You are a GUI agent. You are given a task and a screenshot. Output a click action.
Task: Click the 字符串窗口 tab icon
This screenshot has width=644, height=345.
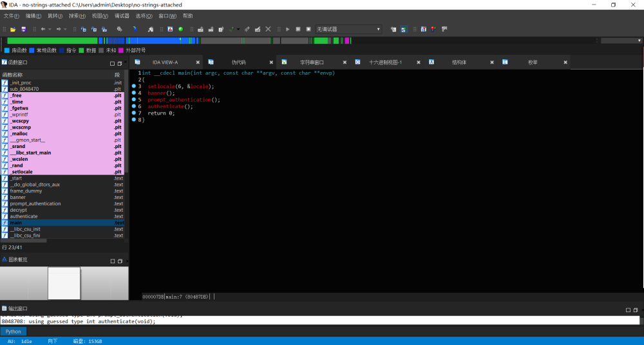[284, 62]
